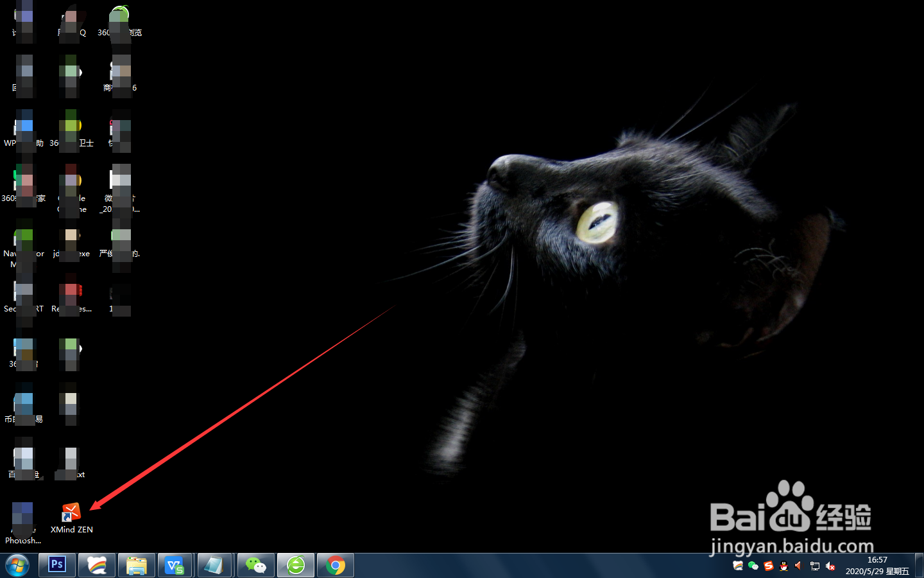This screenshot has width=924, height=578.
Task: Open the rainbow app icon in the system tray
Action: (x=738, y=566)
